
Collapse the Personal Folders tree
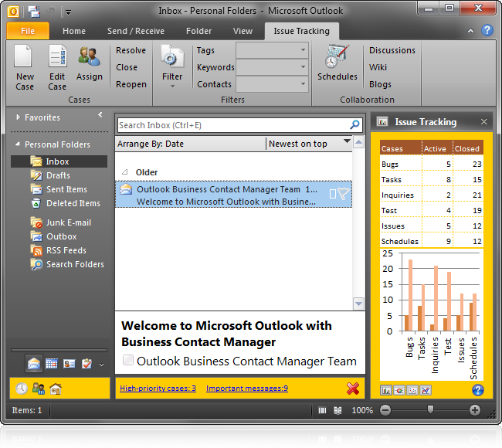tap(17, 144)
